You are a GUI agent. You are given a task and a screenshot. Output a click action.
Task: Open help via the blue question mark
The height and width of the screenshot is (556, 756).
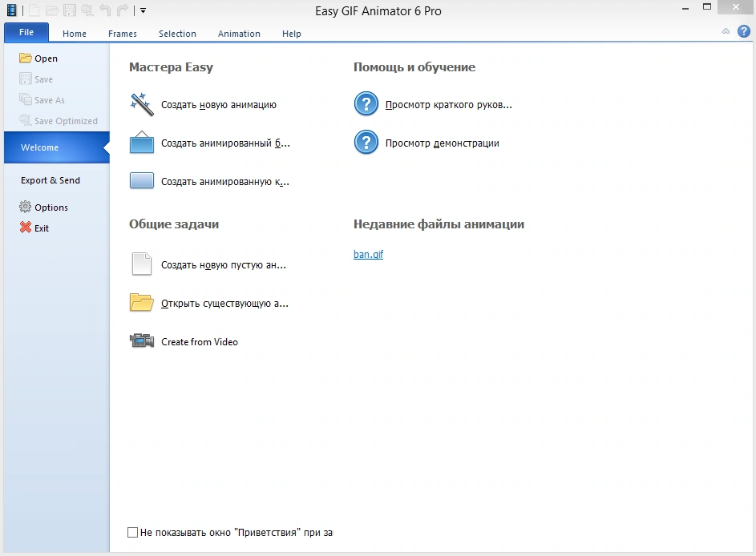pyautogui.click(x=744, y=31)
